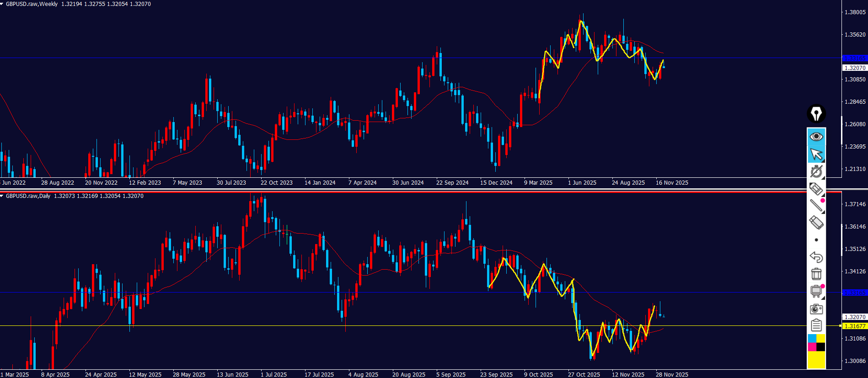The height and width of the screenshot is (378, 868).
Task: Click the small dot brush size selector
Action: pos(816,240)
